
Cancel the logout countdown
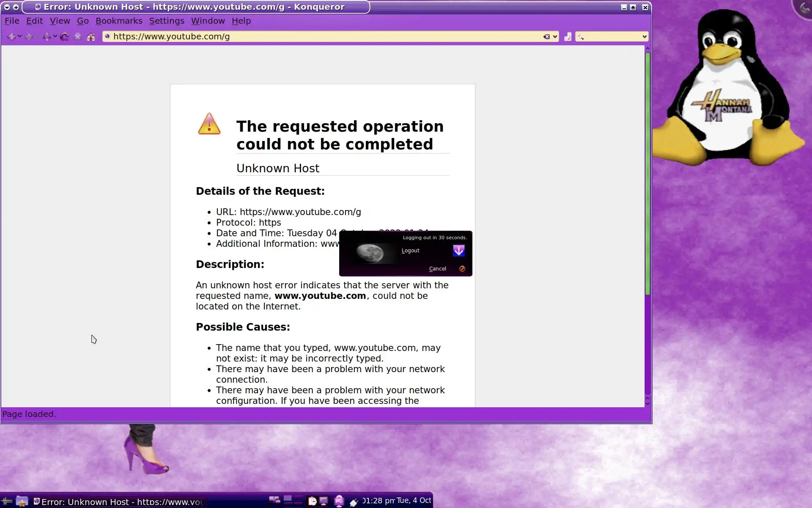[x=438, y=269]
